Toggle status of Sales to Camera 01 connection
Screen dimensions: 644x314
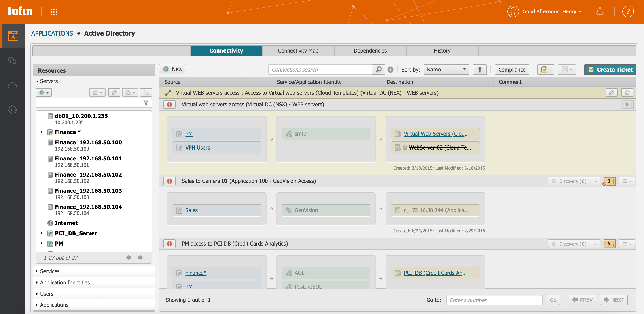169,181
